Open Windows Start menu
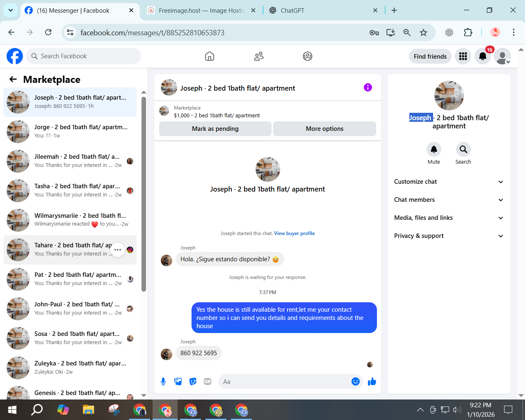The width and height of the screenshot is (525, 420). (12, 409)
